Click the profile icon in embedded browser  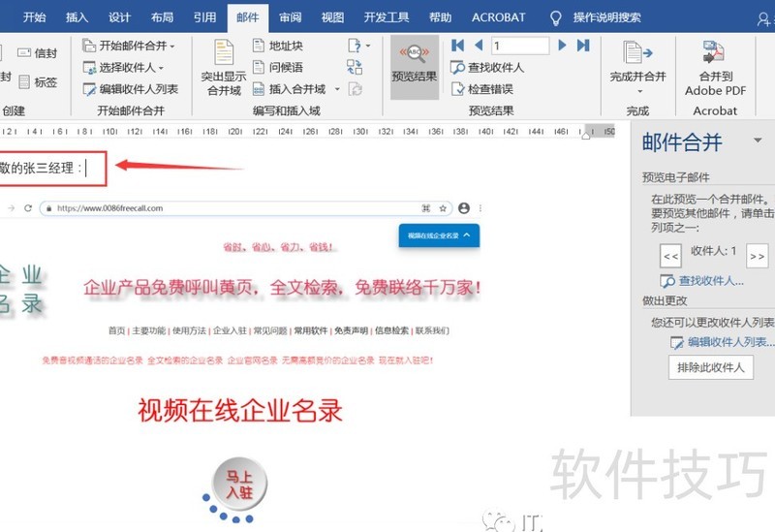point(464,208)
